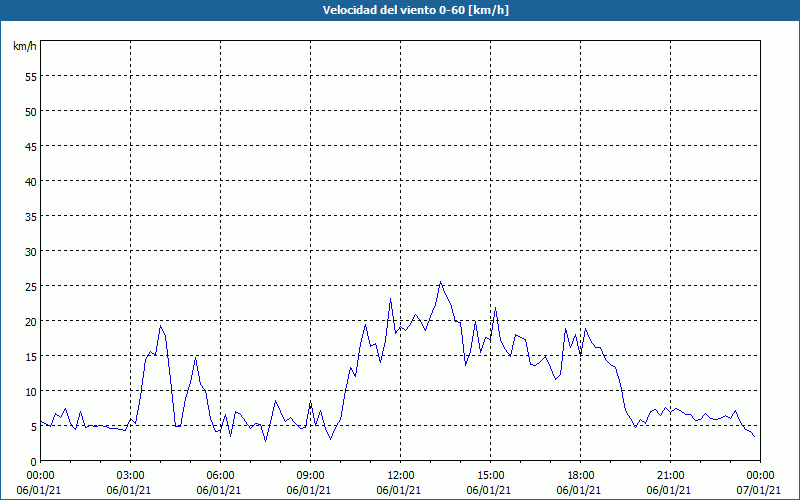
Task: Click the 20 value on the y-axis
Action: [x=31, y=321]
